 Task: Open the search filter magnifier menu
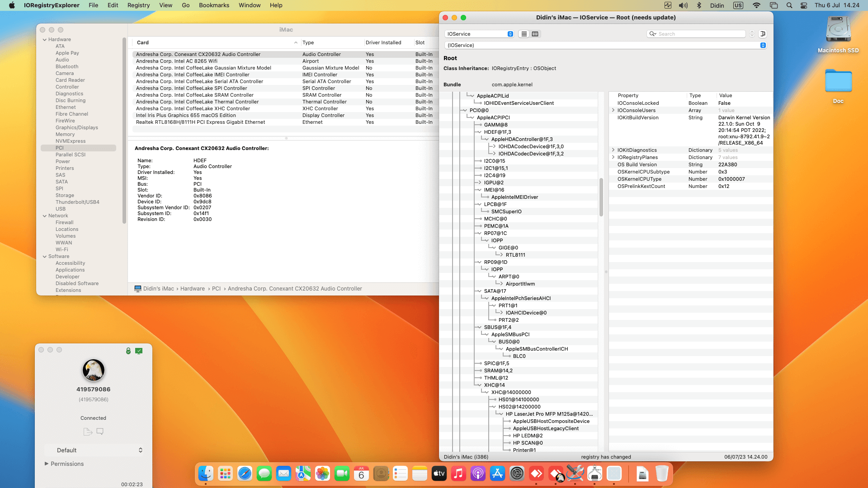click(652, 34)
